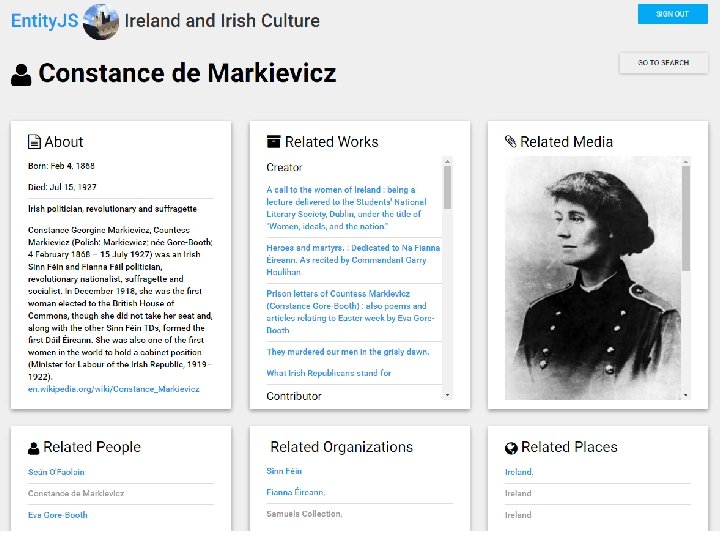Click the person icon beside Constance de Markievicz
The height and width of the screenshot is (540, 720).
pyautogui.click(x=21, y=74)
